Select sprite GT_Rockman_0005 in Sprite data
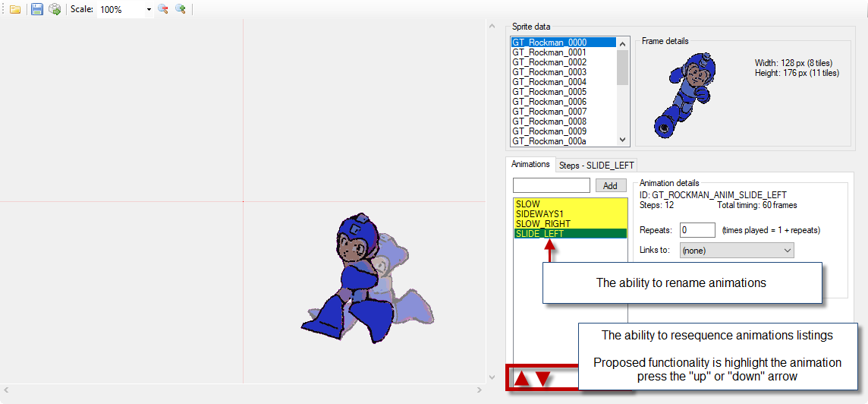This screenshot has height=404, width=868. [549, 92]
